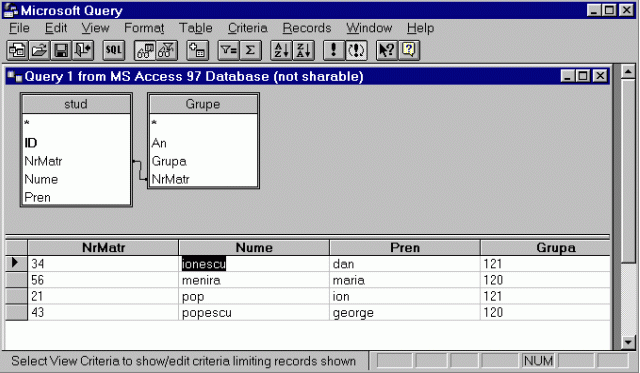Select the row selector for record 43
Screen dimensions: 640x373
tap(16, 313)
